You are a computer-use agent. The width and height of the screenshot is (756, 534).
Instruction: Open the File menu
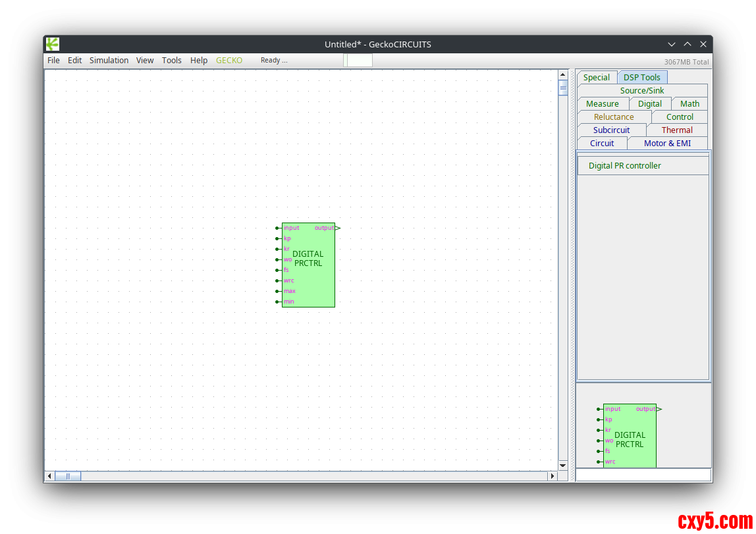click(53, 61)
